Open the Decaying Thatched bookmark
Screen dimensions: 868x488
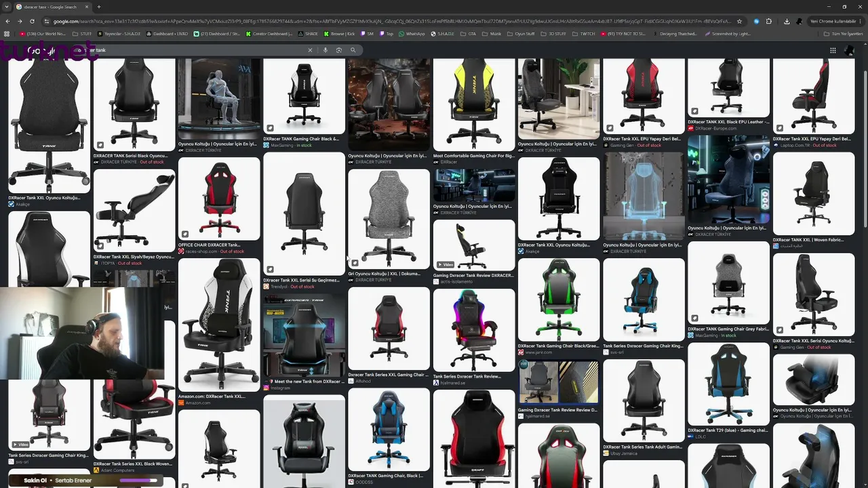(674, 33)
